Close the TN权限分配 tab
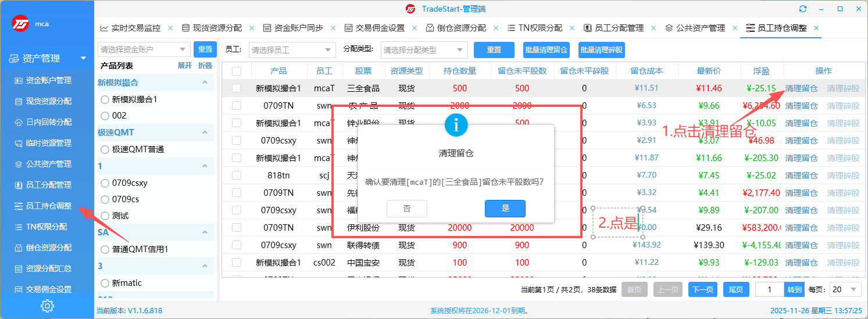The height and width of the screenshot is (319, 868). coord(572,28)
